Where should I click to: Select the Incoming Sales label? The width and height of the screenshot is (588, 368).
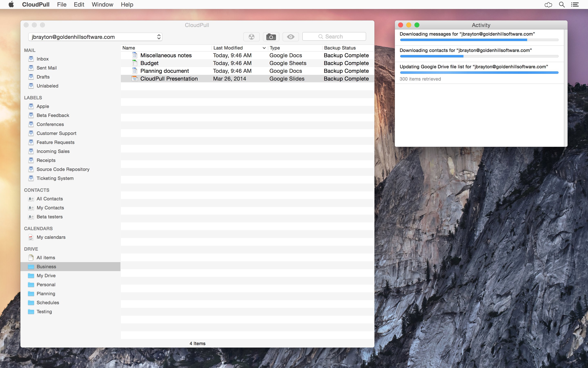[x=53, y=151]
